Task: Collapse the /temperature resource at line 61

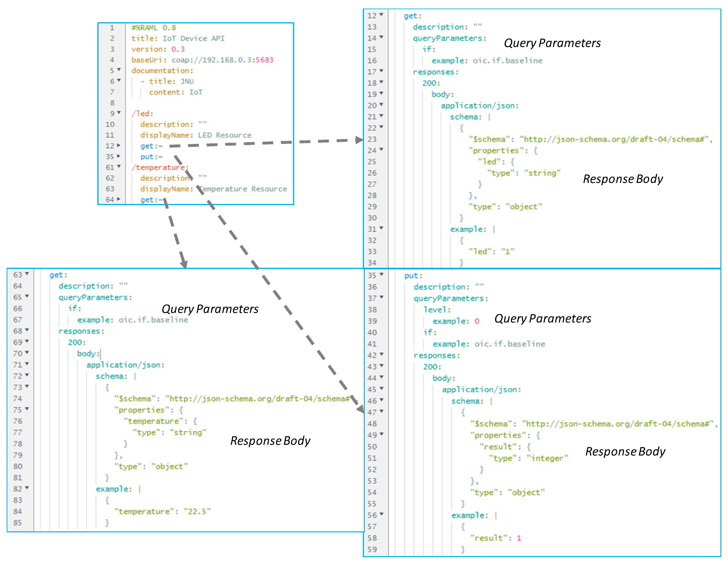Action: coord(119,167)
